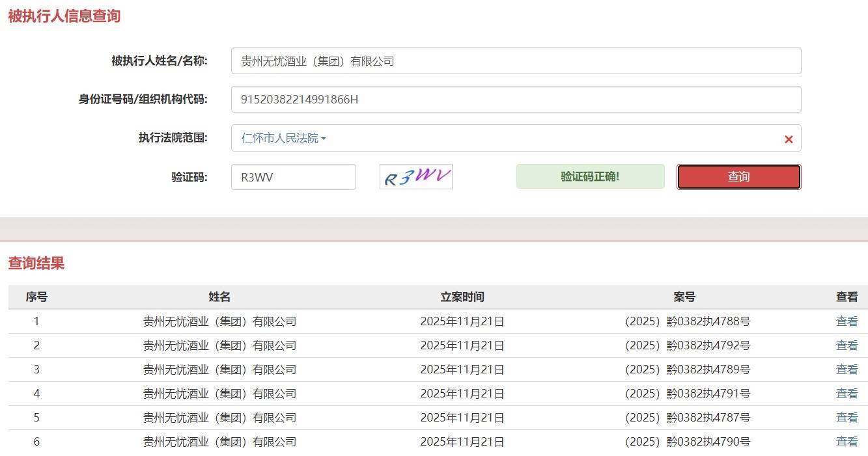This screenshot has height=456, width=868.
Task: Click the red X to clear court selection
Action: coord(788,139)
